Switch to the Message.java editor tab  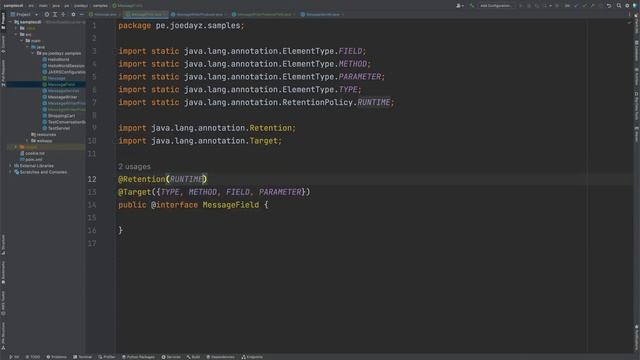click(105, 14)
